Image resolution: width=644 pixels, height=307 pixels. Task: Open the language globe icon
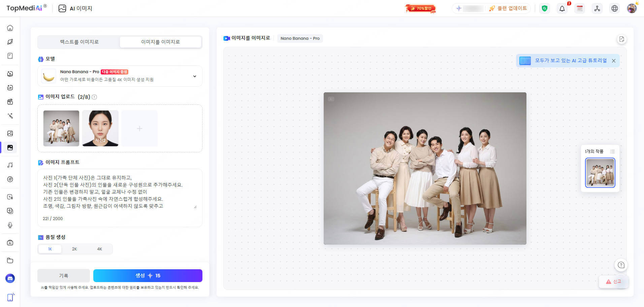pos(614,9)
